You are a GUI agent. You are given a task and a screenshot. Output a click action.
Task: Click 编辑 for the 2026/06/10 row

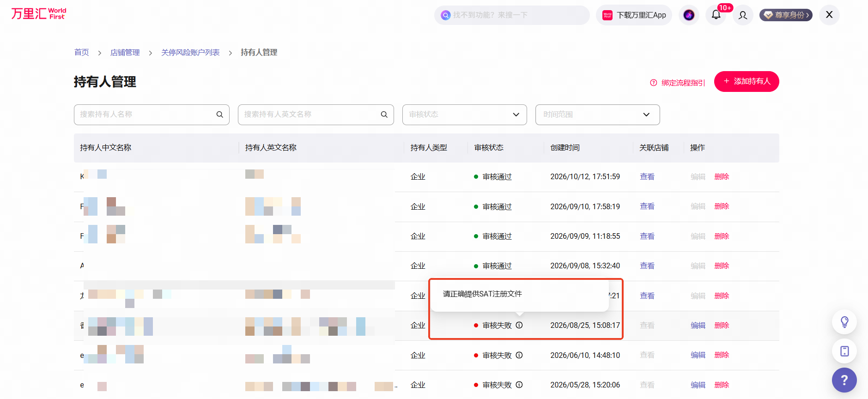point(698,355)
